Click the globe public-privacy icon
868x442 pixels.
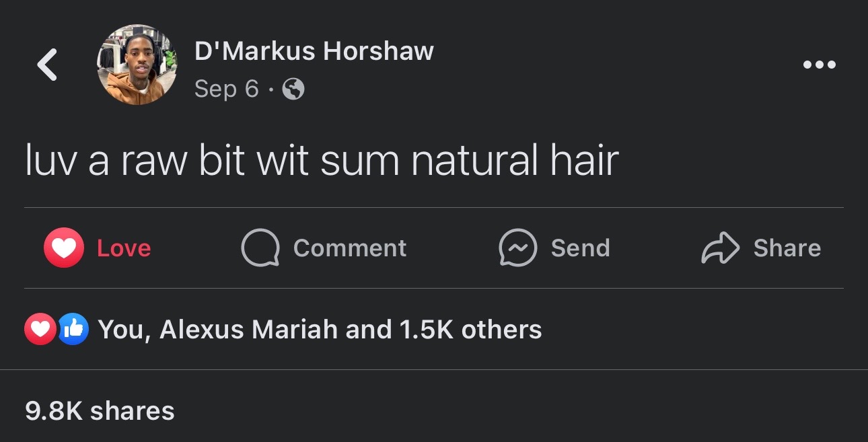pos(293,89)
